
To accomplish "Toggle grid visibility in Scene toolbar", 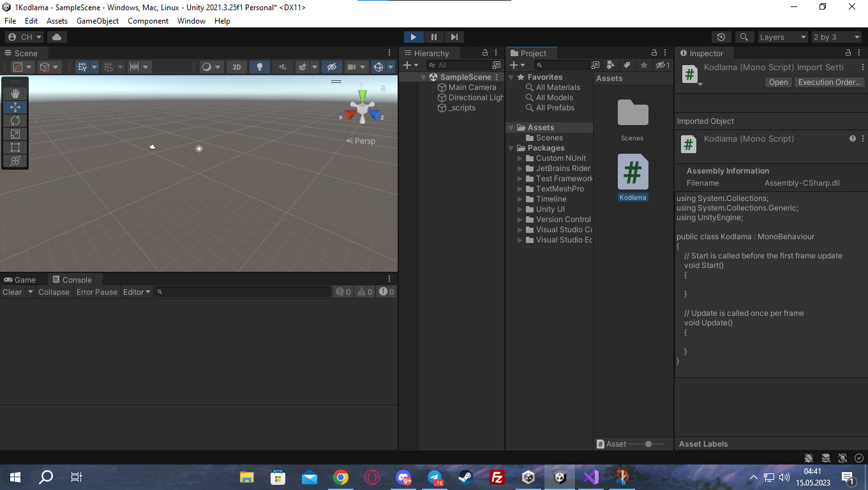I will click(x=82, y=66).
